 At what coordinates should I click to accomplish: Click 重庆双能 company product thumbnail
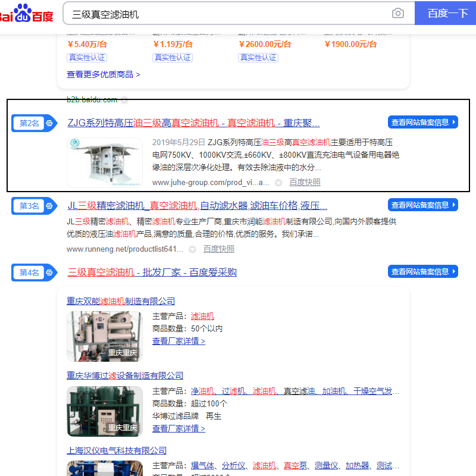click(x=105, y=337)
